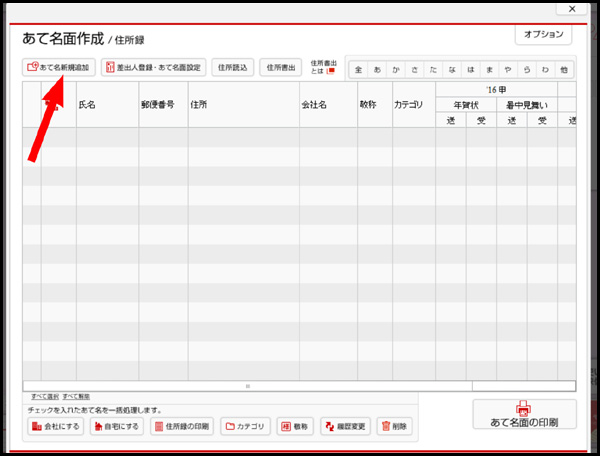Click the 送 header under 暑中見舞い
Image resolution: width=600 pixels, height=456 pixels.
click(x=512, y=121)
